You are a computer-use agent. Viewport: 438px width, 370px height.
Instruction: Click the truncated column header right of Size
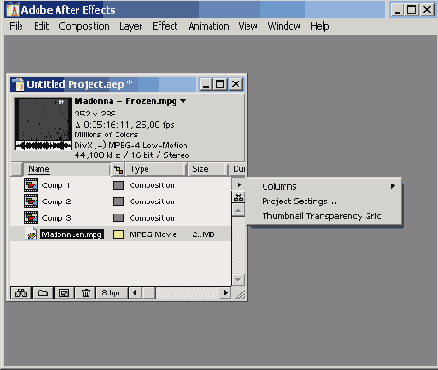(238, 169)
